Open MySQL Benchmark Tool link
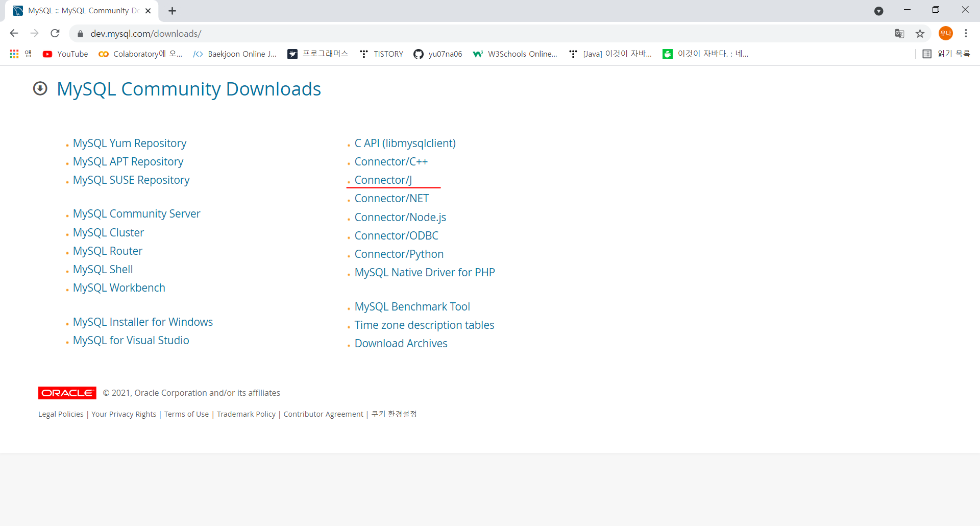The width and height of the screenshot is (980, 526). point(412,306)
